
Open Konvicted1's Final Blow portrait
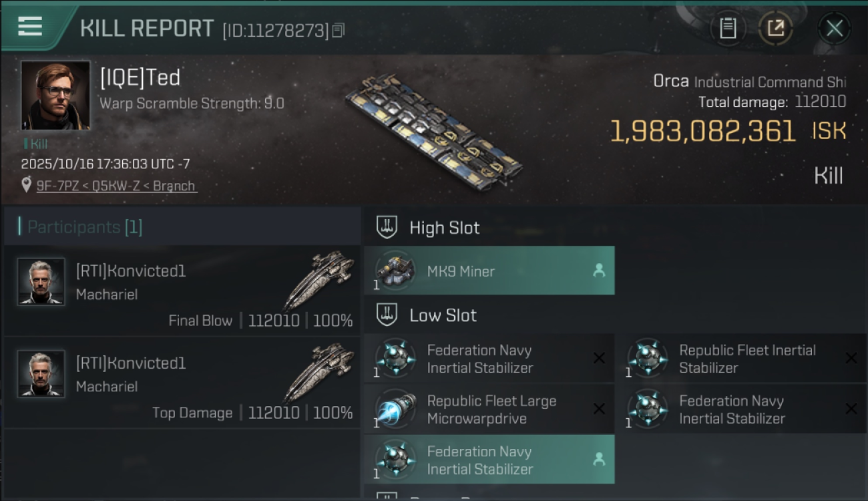(x=41, y=282)
